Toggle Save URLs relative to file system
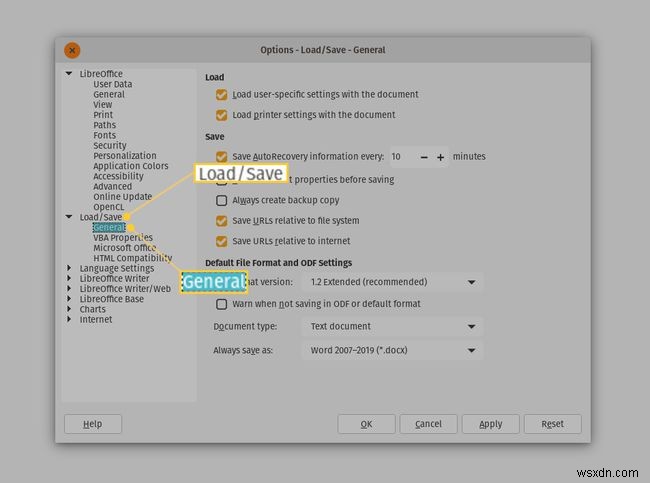Viewport: 650px width, 483px height. click(x=221, y=221)
